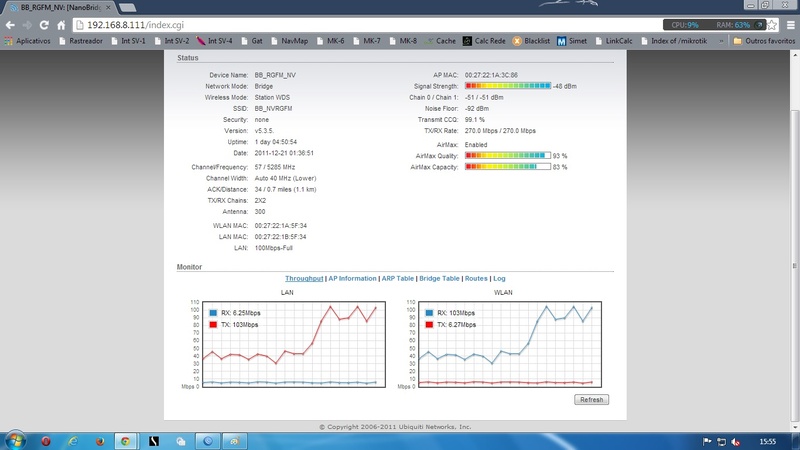Open the MK-7 bookmark
Viewport: 800px width, 450px height.
point(366,41)
